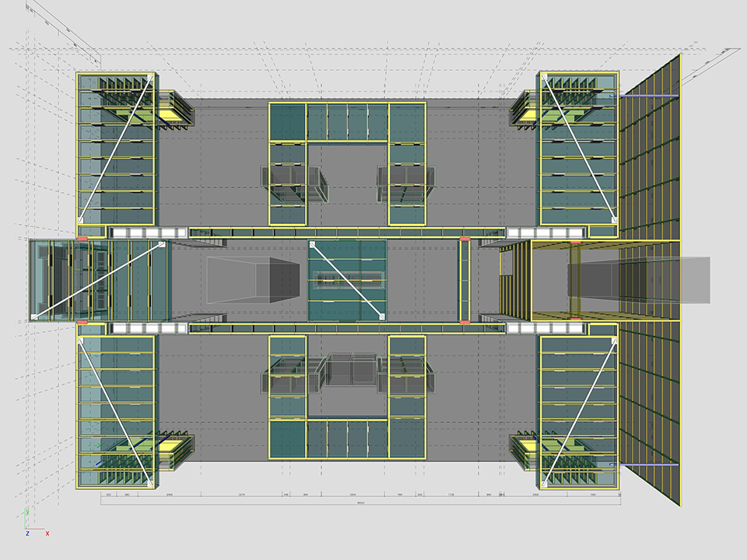Select the central teal glazed panel
Screen dimensions: 747x560
tap(348, 280)
